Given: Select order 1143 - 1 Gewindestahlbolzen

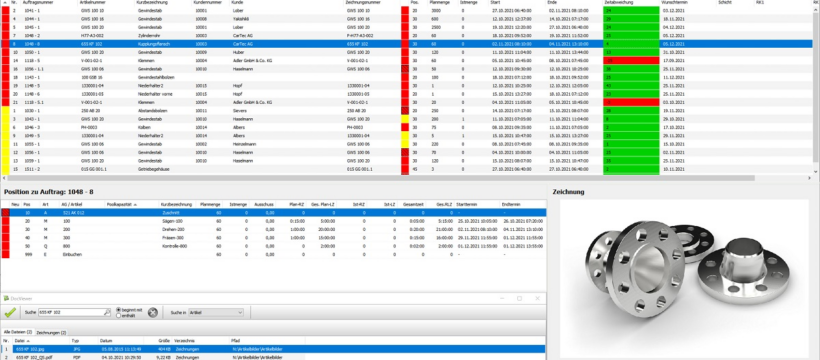Looking at the screenshot, I should pyautogui.click(x=407, y=77).
